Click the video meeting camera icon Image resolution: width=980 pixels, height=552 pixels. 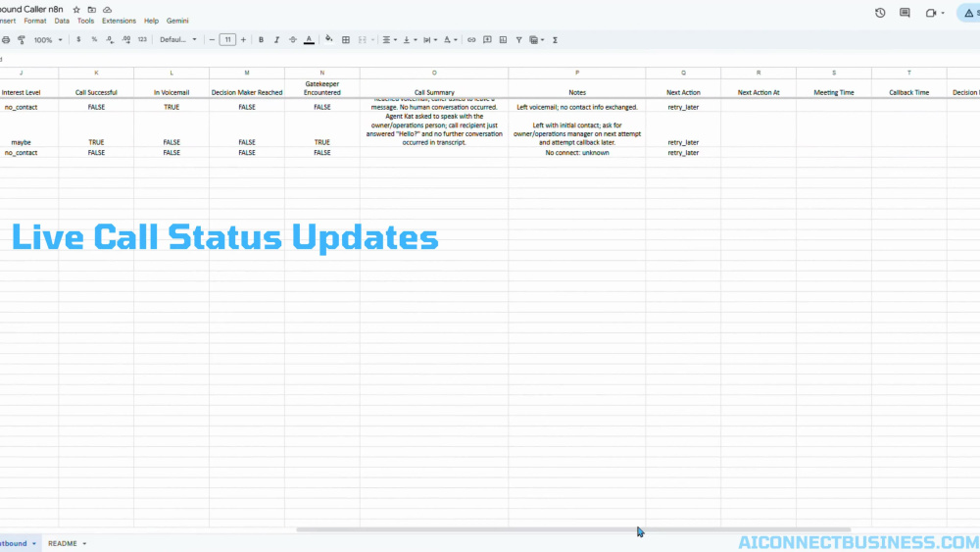931,13
